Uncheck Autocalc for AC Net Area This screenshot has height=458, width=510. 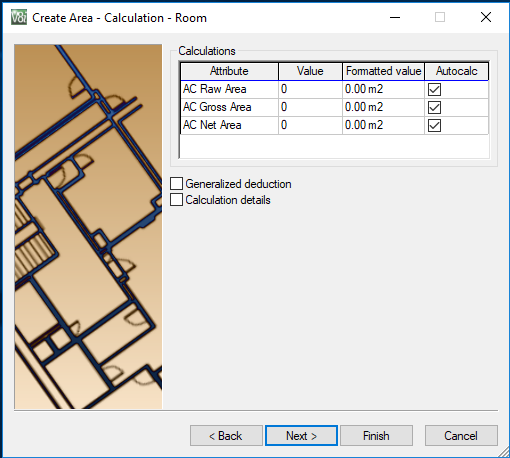coord(434,125)
